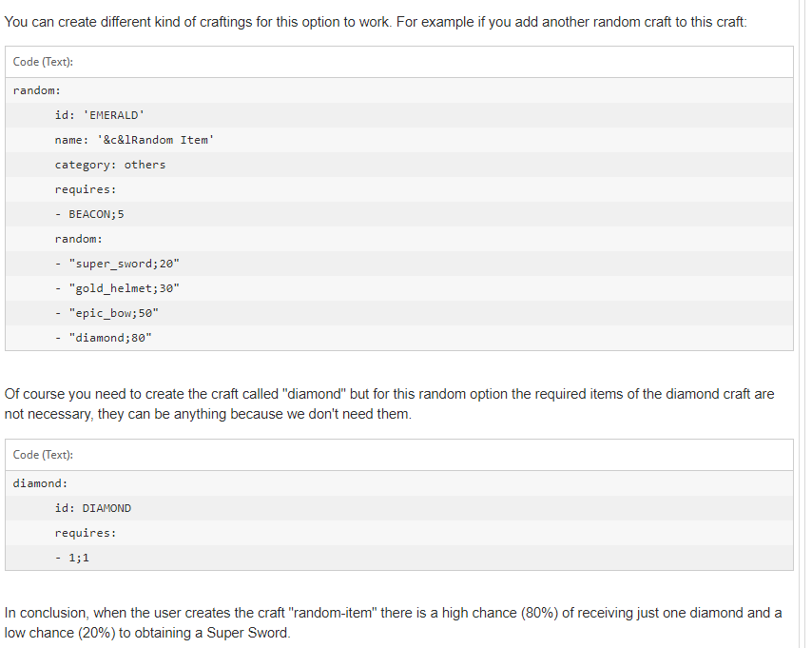Click the "name: '&c&lRandom Item'" code line
Viewport: 812px width, 648px height.
coord(134,140)
